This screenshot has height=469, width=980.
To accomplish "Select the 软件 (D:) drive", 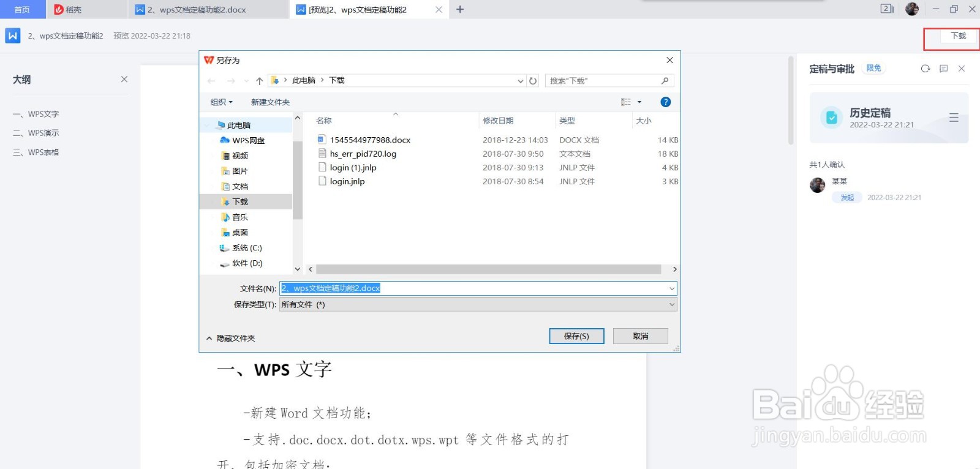I will (246, 263).
